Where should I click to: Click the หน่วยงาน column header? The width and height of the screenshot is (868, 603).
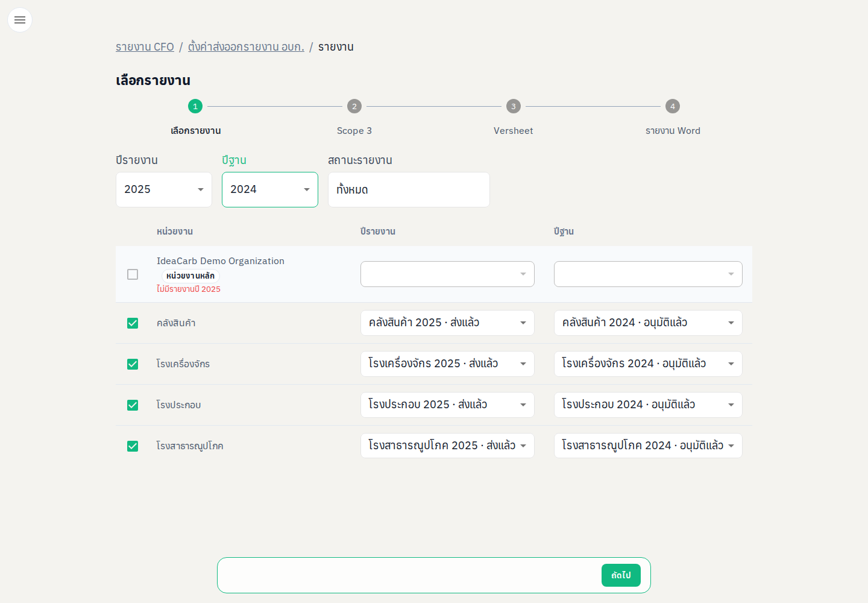click(x=175, y=232)
